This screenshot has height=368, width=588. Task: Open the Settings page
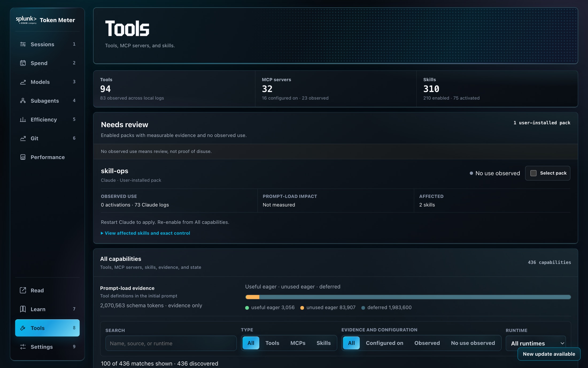pyautogui.click(x=47, y=347)
